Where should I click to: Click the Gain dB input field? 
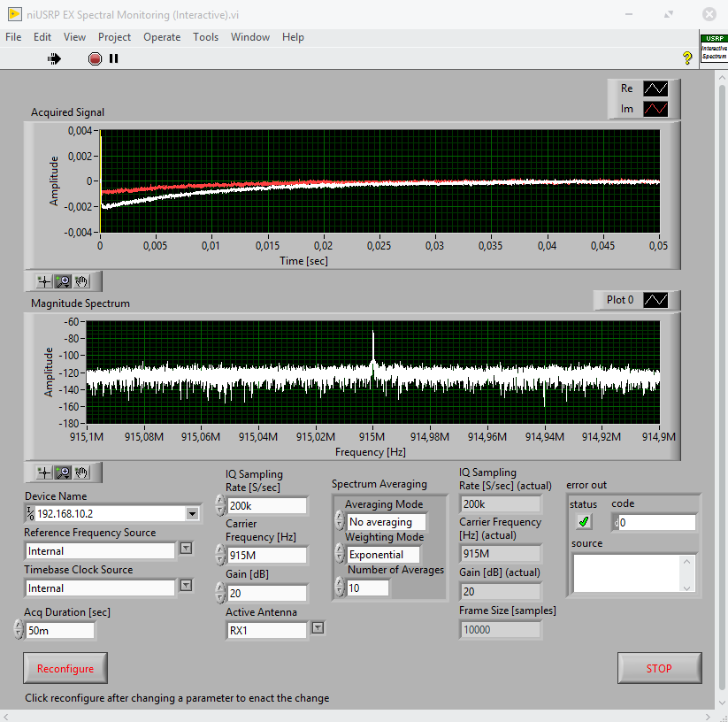point(267,593)
